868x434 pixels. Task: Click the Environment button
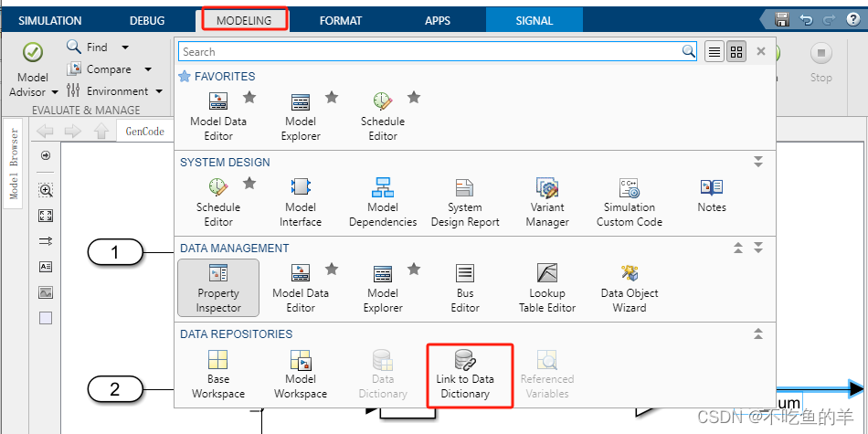(x=108, y=90)
